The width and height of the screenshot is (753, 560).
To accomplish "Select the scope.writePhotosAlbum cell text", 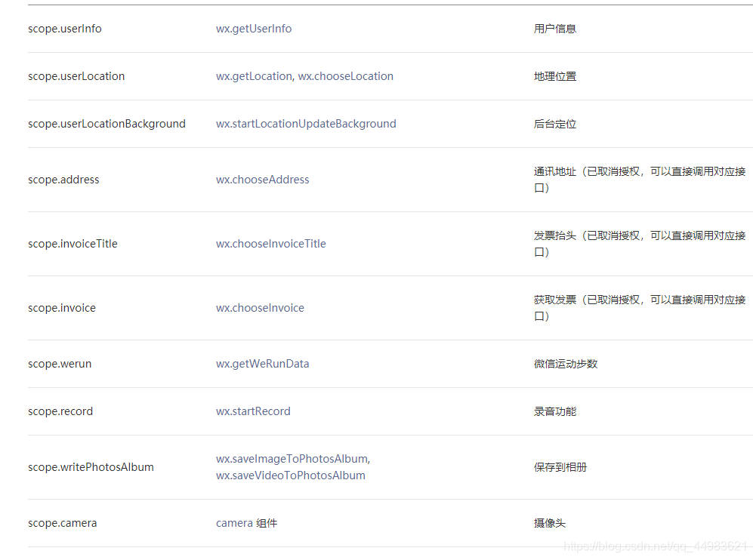I will click(91, 467).
